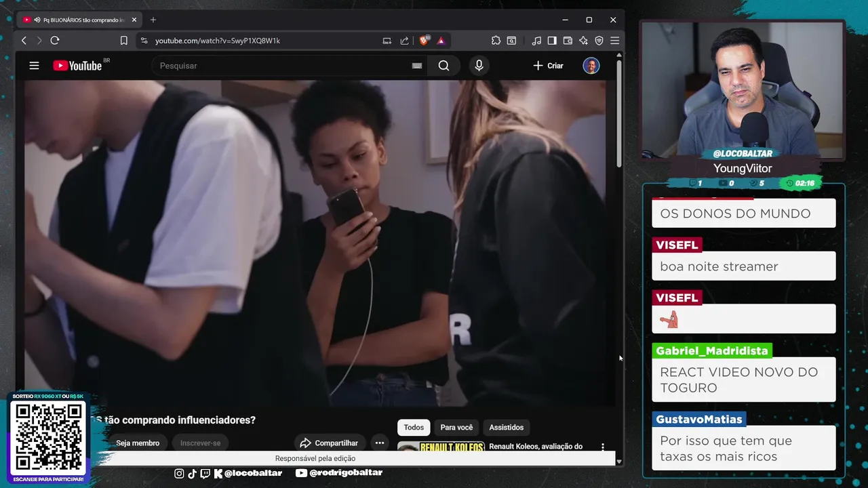
Task: Select the 'Para você' filter chip
Action: coord(456,428)
